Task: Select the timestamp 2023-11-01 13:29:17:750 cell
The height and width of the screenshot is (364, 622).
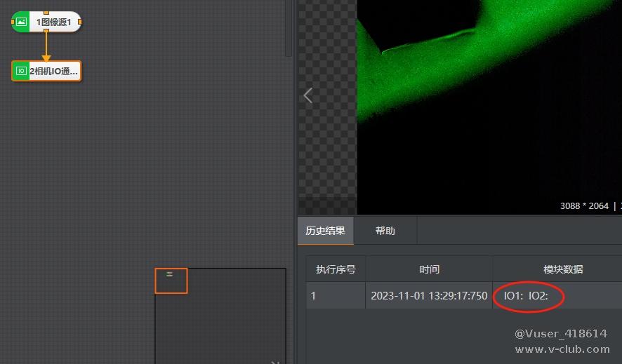Action: tap(429, 295)
